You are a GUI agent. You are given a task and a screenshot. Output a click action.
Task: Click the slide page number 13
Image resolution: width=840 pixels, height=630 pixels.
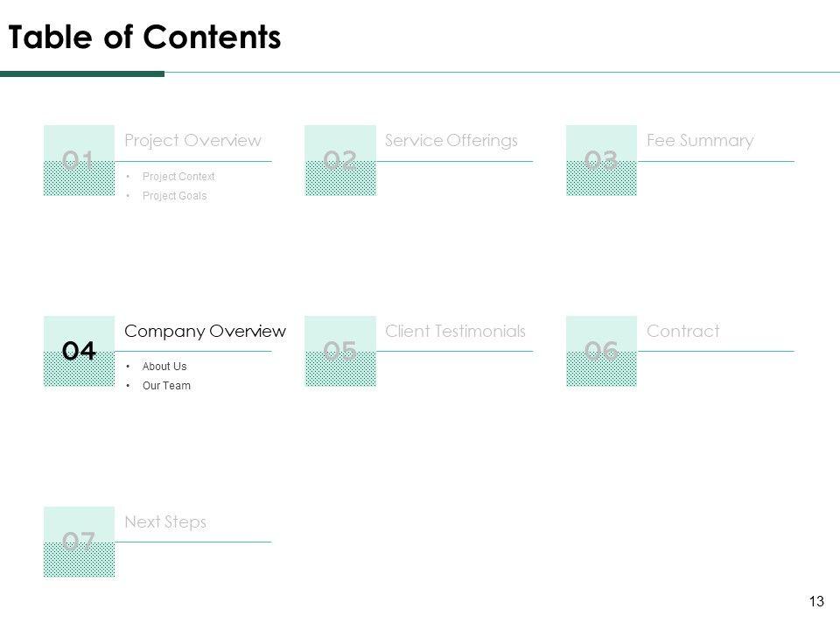tap(817, 601)
